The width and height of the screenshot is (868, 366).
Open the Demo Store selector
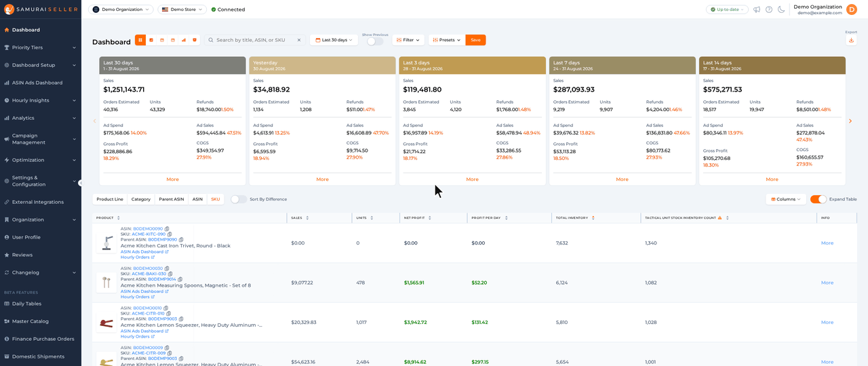point(182,9)
